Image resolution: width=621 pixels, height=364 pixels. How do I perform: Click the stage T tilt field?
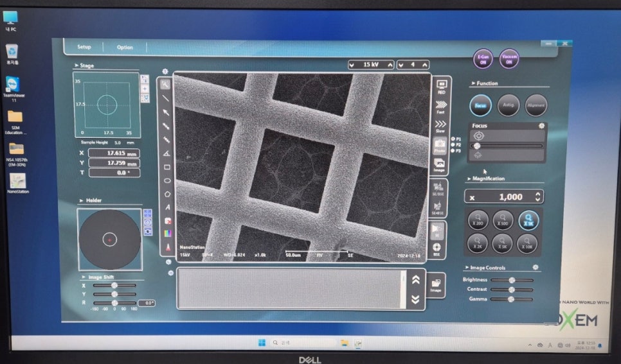click(x=114, y=173)
